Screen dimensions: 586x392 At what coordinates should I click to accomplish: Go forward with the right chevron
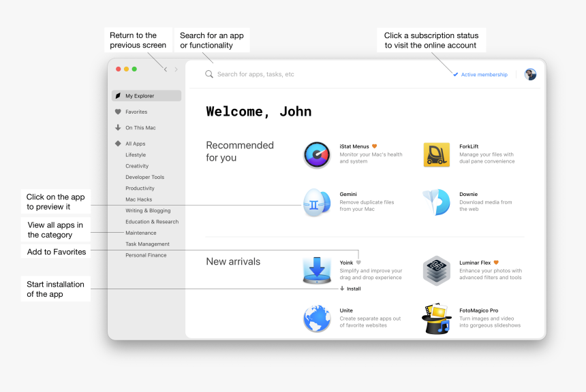click(176, 69)
